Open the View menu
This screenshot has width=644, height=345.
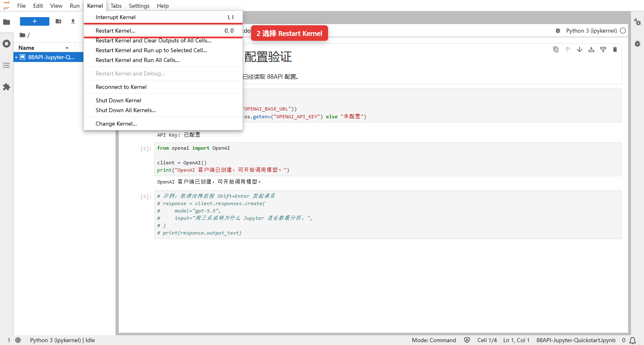[x=56, y=6]
